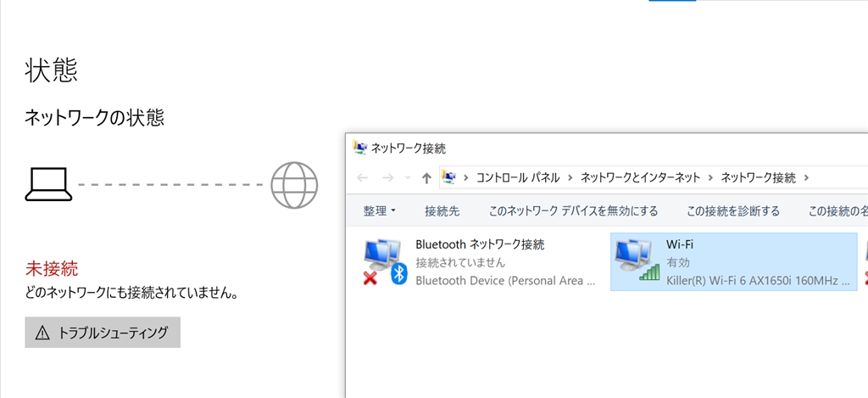Viewport: 868px width, 398px height.
Task: Click the back arrow in ネットワーク接続 window
Action: coord(363,178)
